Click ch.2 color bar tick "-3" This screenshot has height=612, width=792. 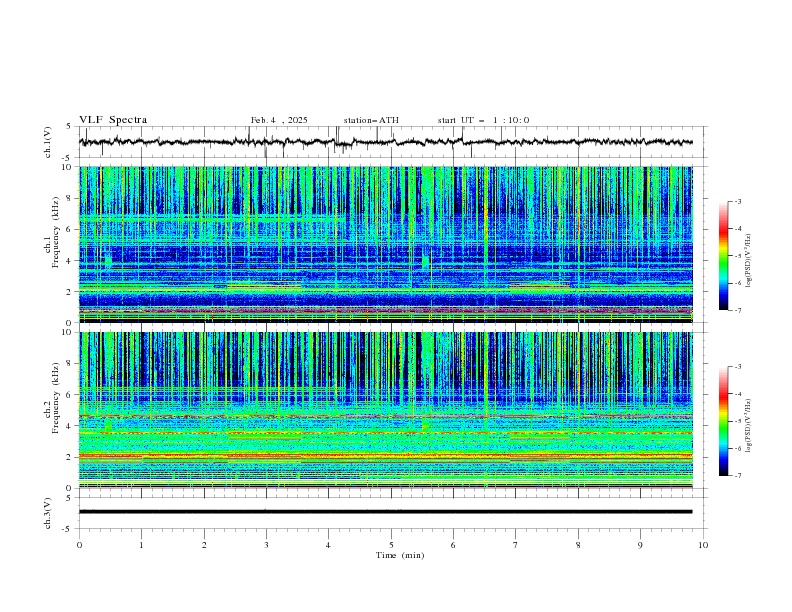[738, 367]
